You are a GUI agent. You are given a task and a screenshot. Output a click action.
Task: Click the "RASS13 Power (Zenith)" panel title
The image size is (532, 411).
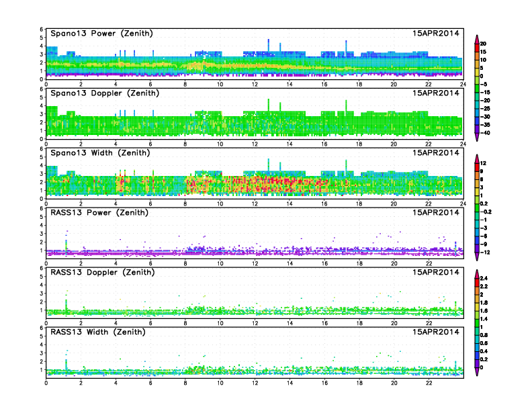(x=99, y=213)
